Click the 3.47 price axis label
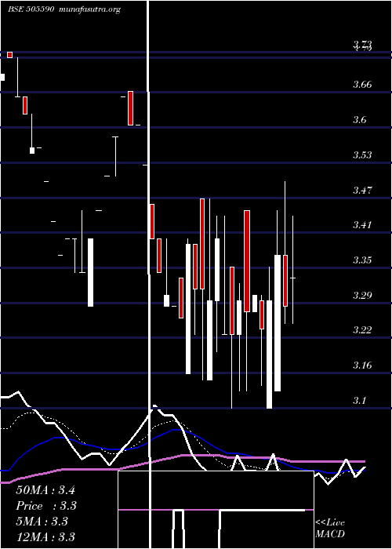The height and width of the screenshot is (549, 392). pos(362,191)
